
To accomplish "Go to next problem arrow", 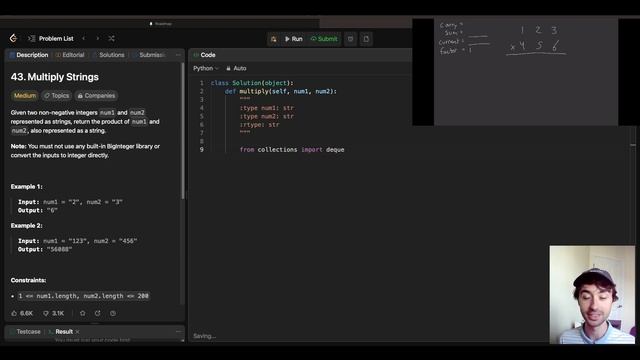I will coord(98,38).
